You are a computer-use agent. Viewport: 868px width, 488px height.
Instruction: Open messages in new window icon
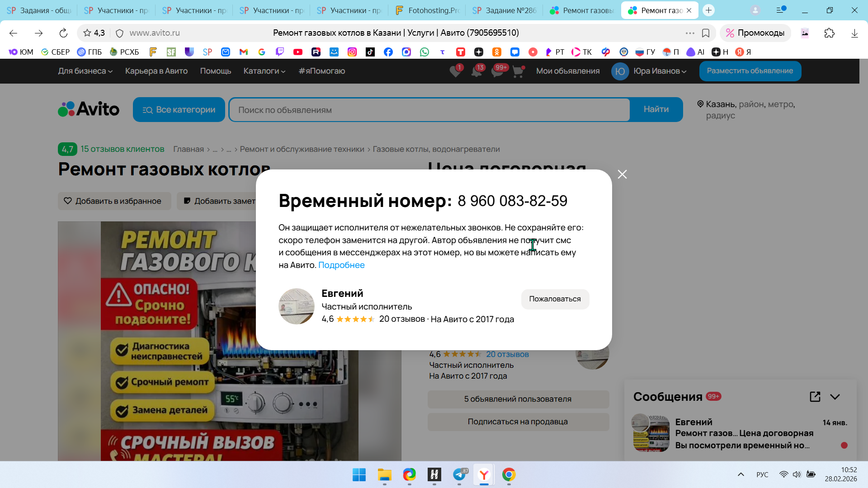(815, 397)
